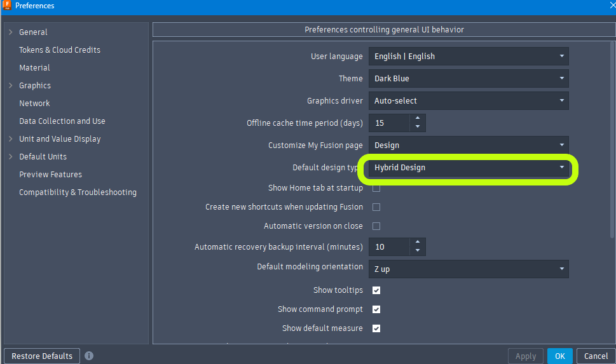
Task: Expand the Graphics preferences category
Action: (x=11, y=86)
